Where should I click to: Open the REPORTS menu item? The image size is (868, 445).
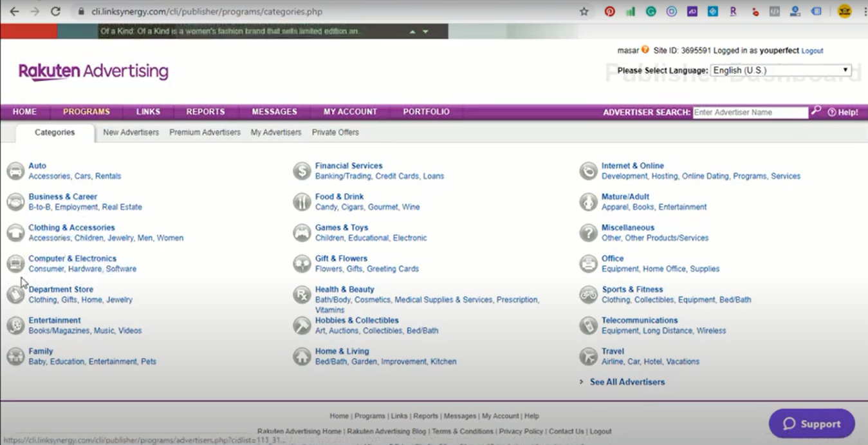(x=206, y=111)
